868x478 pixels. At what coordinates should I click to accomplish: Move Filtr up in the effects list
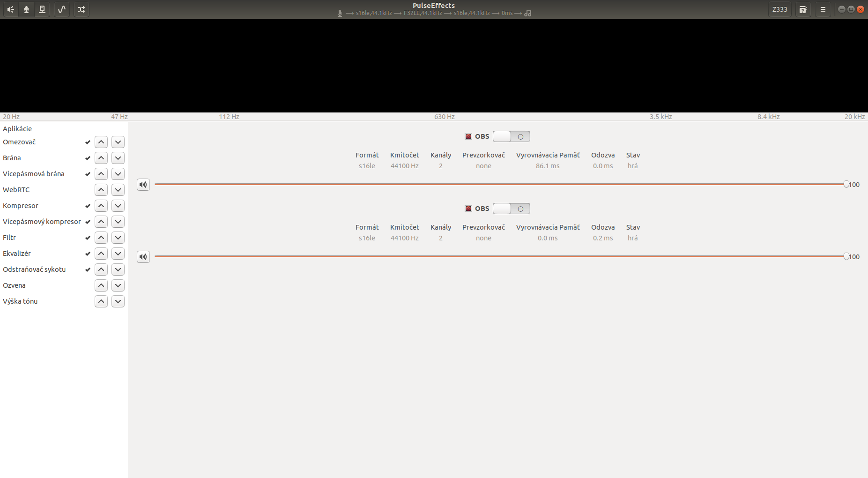tap(101, 238)
